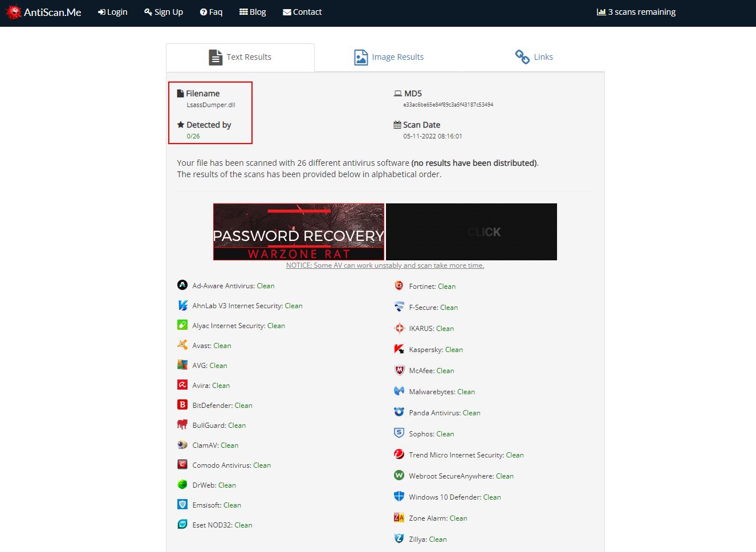Click the Windows 10 Defender: Clean result

tap(455, 497)
